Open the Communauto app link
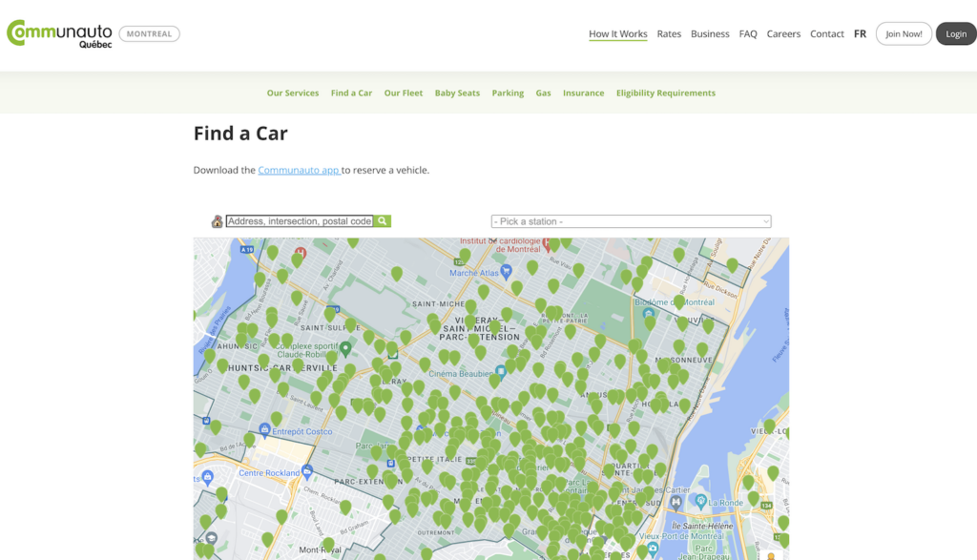 click(x=298, y=170)
